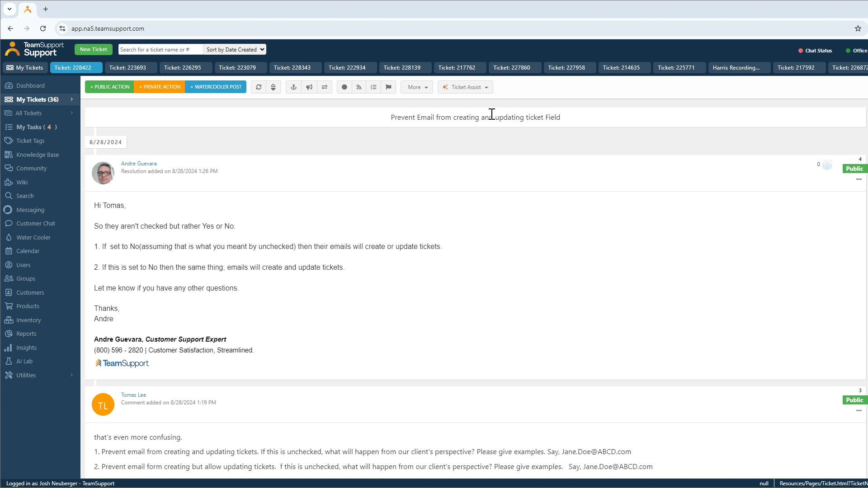868x488 pixels.
Task: Click the refresh/reload ticket icon
Action: pos(259,88)
